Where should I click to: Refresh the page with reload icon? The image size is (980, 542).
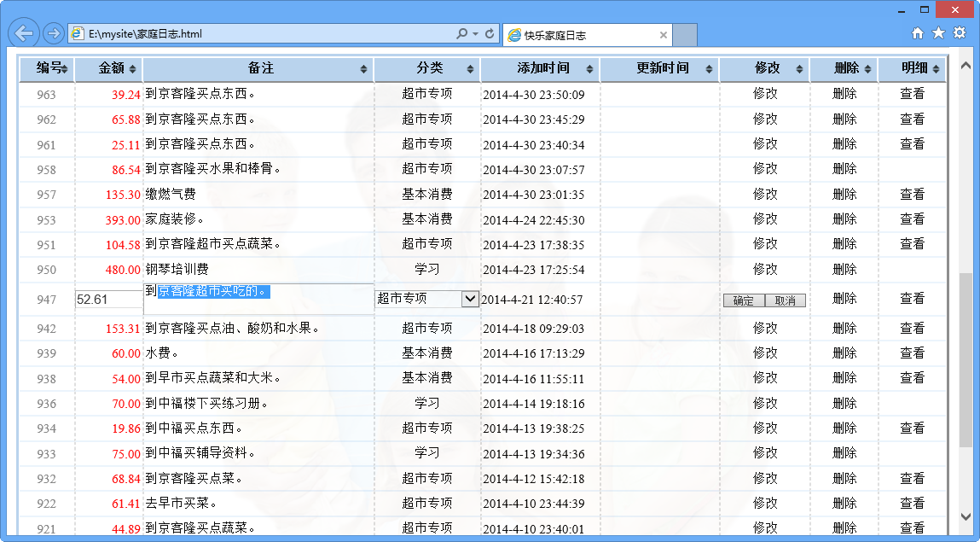click(490, 34)
